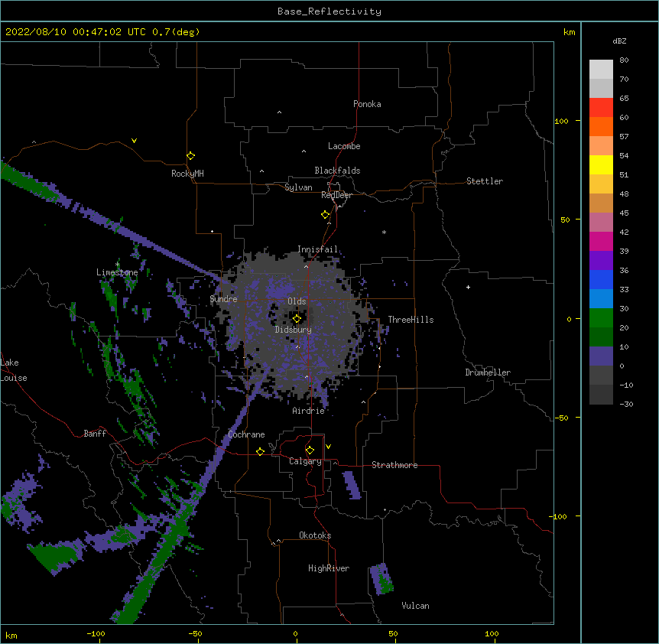Click the Olds city label

tap(297, 301)
